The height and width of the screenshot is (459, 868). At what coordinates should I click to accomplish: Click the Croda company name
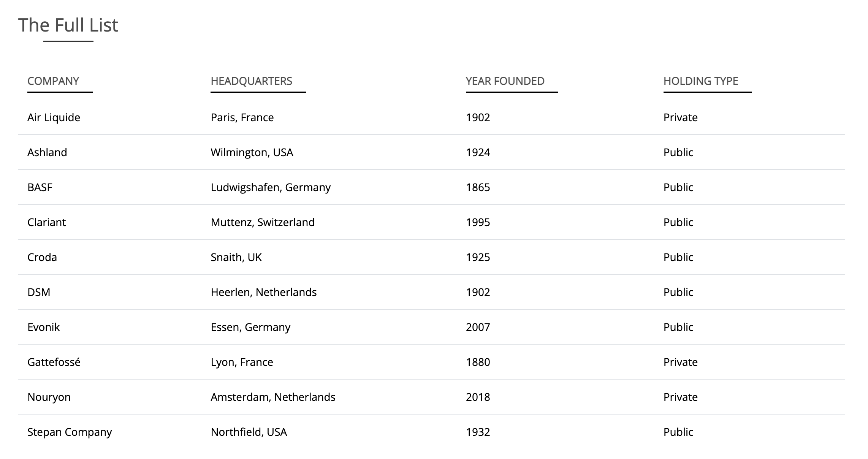[42, 257]
